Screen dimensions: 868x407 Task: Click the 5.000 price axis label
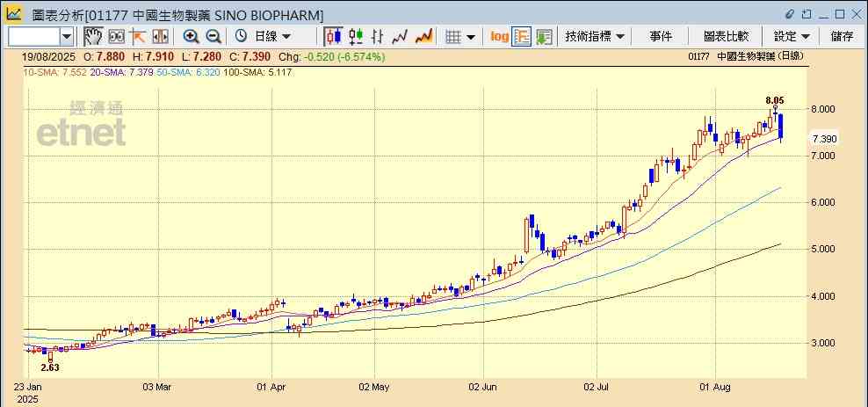[x=824, y=249]
